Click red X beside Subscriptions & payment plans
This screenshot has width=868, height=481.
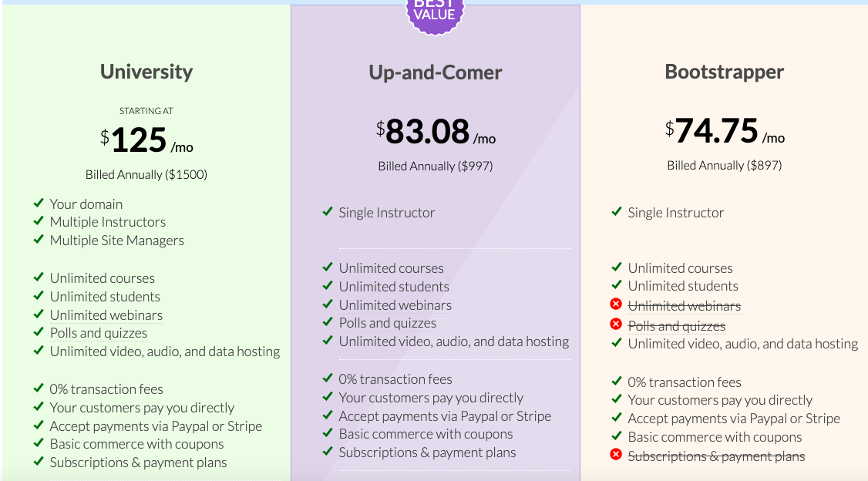(616, 455)
